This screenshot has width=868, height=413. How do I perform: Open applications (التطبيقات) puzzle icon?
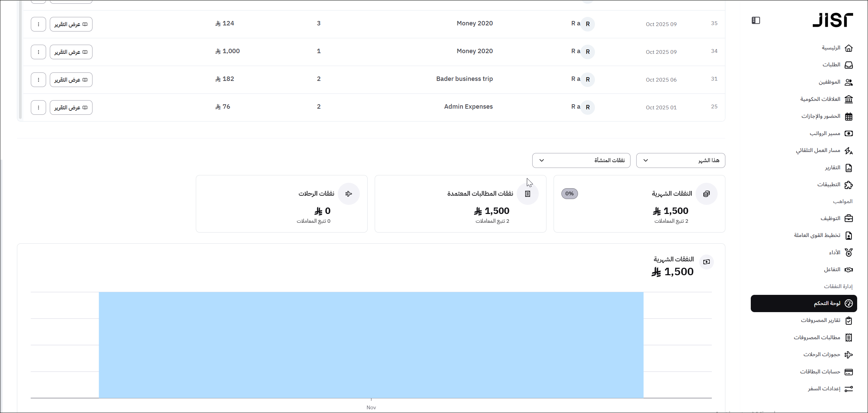[848, 185]
